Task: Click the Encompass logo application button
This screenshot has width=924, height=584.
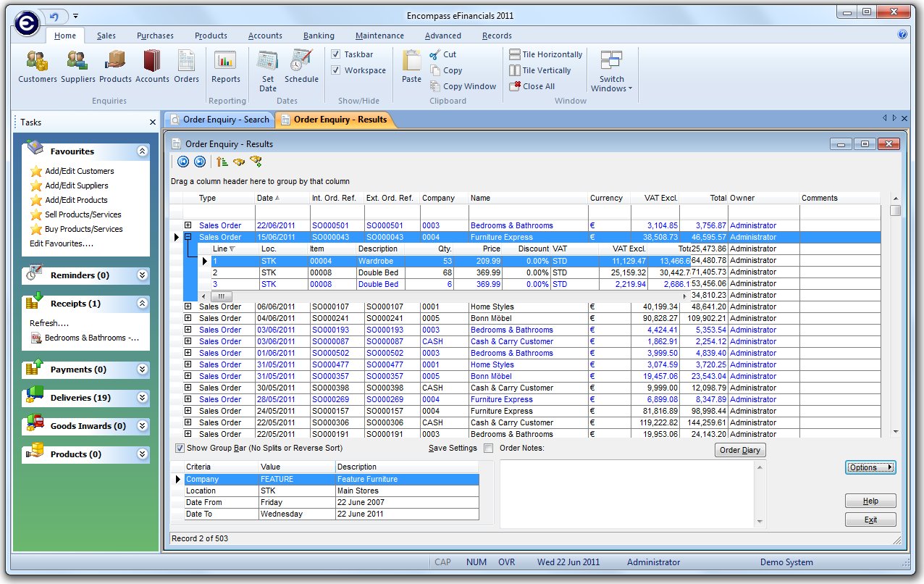Action: click(x=28, y=22)
